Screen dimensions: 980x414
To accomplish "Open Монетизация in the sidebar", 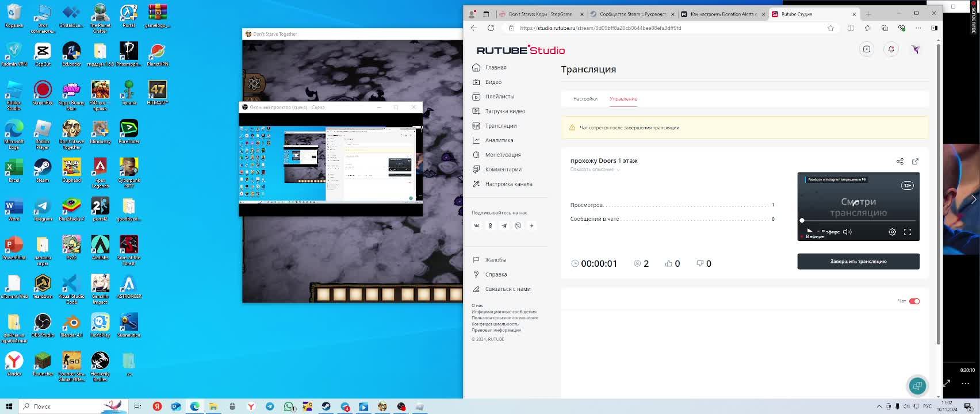I will coord(496,155).
